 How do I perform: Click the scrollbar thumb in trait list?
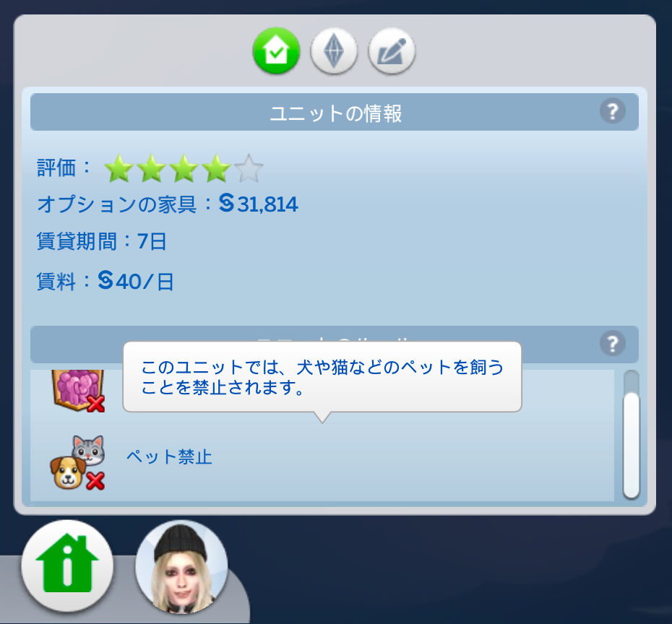point(631,446)
